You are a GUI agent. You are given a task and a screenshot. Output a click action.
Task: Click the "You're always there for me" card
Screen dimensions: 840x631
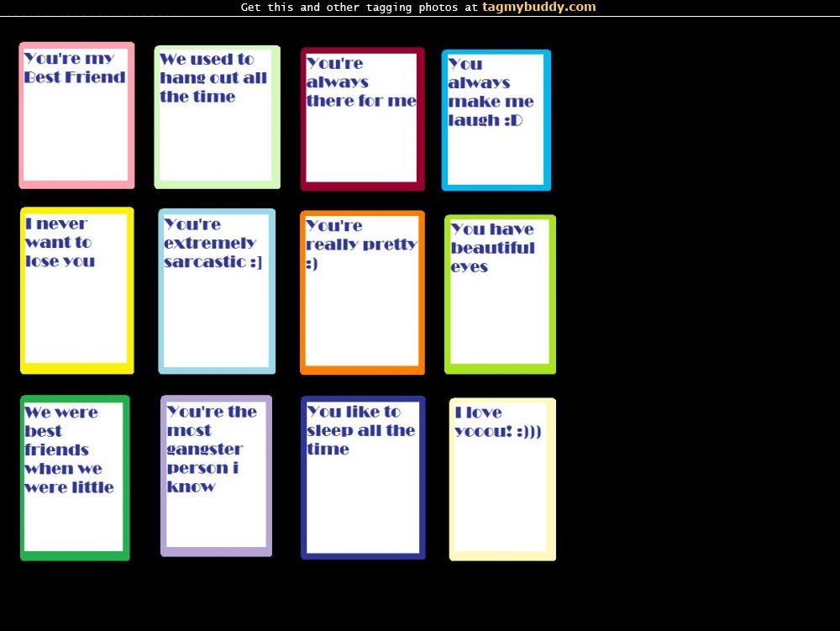pos(363,119)
